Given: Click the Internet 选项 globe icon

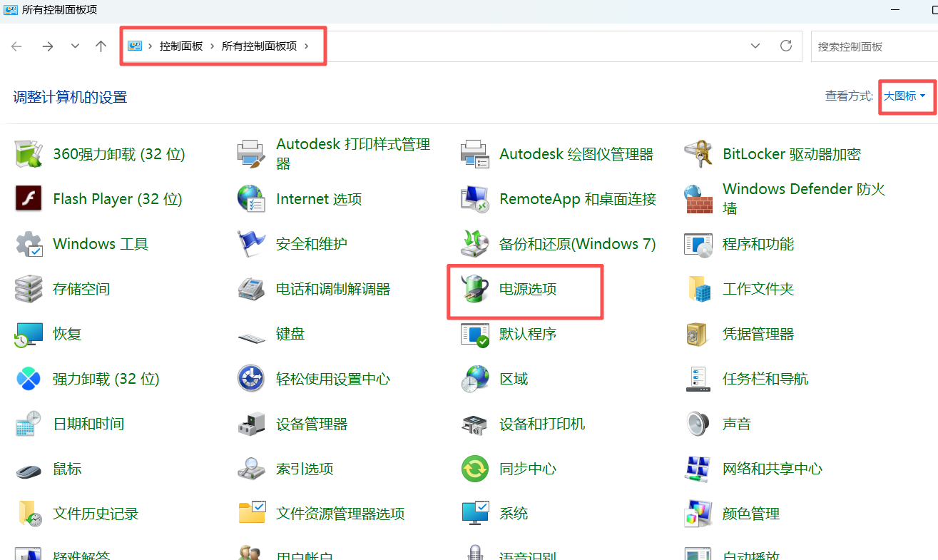Looking at the screenshot, I should (252, 199).
